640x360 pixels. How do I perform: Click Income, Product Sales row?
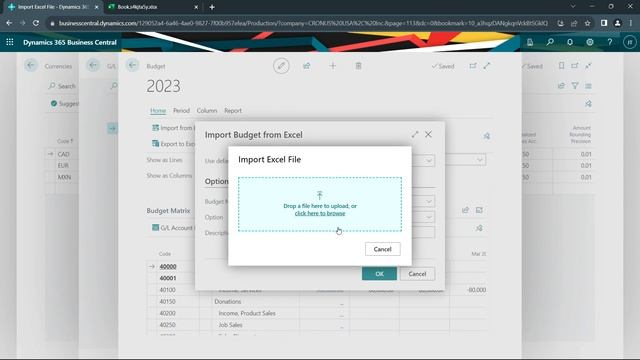[x=247, y=313]
